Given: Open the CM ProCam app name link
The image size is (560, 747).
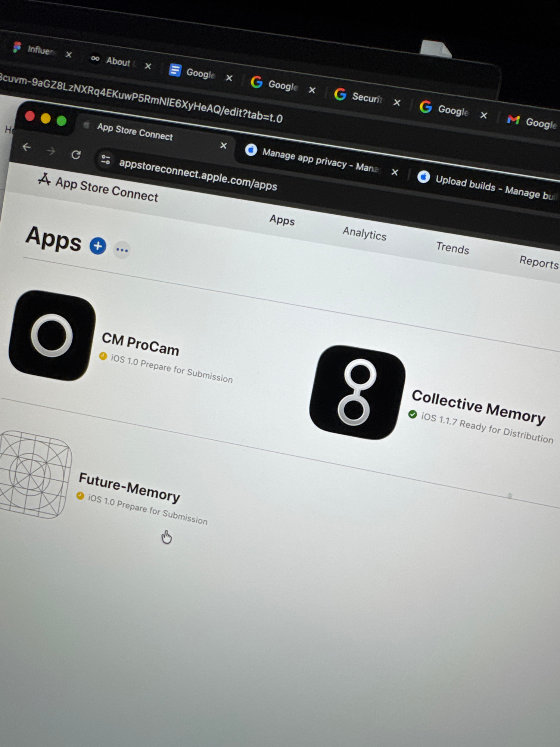Looking at the screenshot, I should pyautogui.click(x=140, y=344).
